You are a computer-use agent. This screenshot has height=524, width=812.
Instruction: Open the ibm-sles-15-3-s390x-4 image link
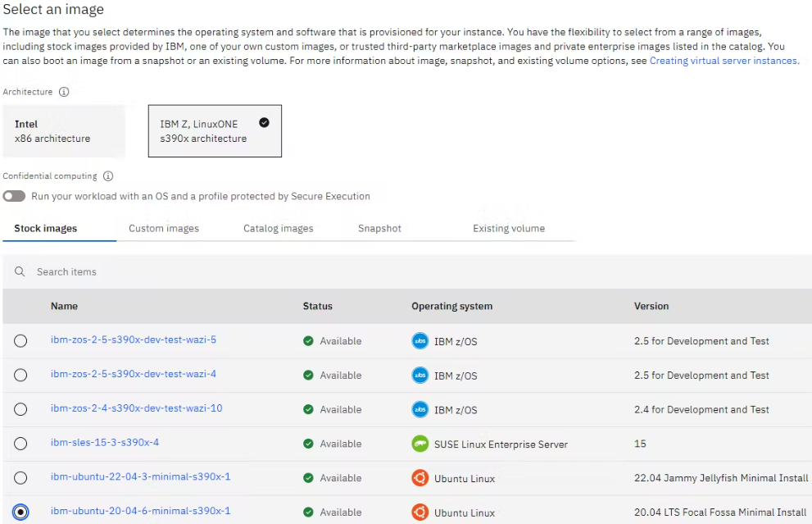105,443
